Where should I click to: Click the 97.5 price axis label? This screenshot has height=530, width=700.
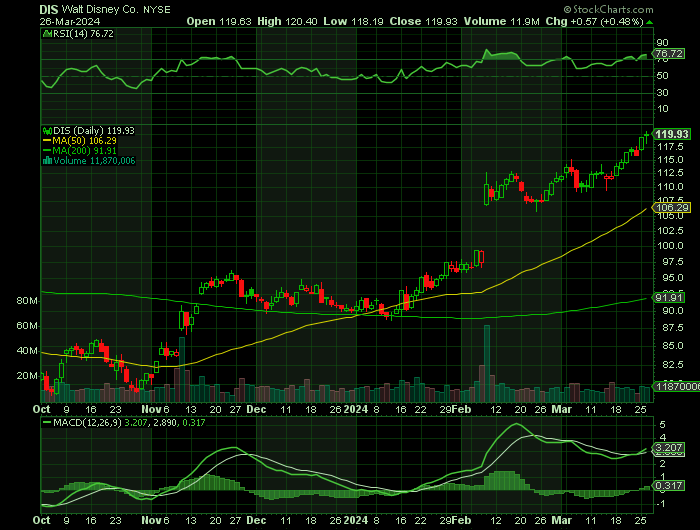[673, 262]
